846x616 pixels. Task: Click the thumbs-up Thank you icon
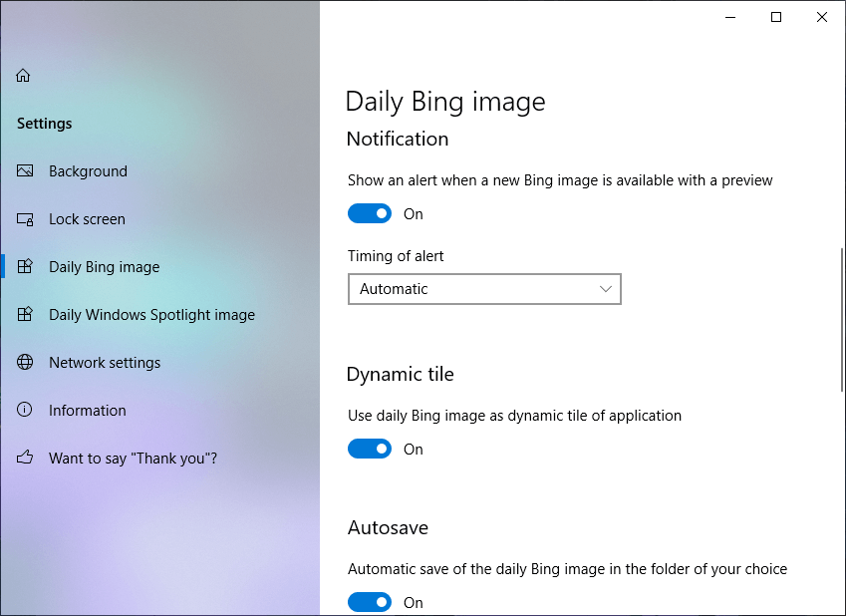pyautogui.click(x=25, y=458)
